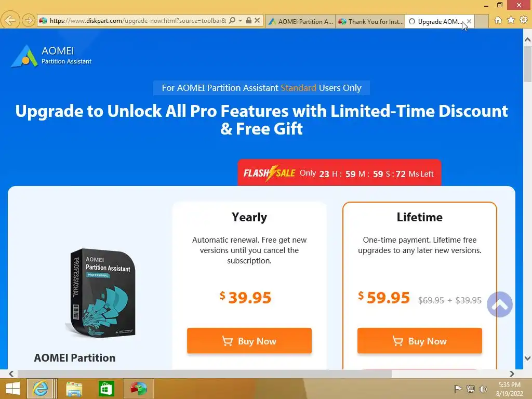Switch to Thank You for Inst... tab
The height and width of the screenshot is (399, 532).
coord(370,21)
